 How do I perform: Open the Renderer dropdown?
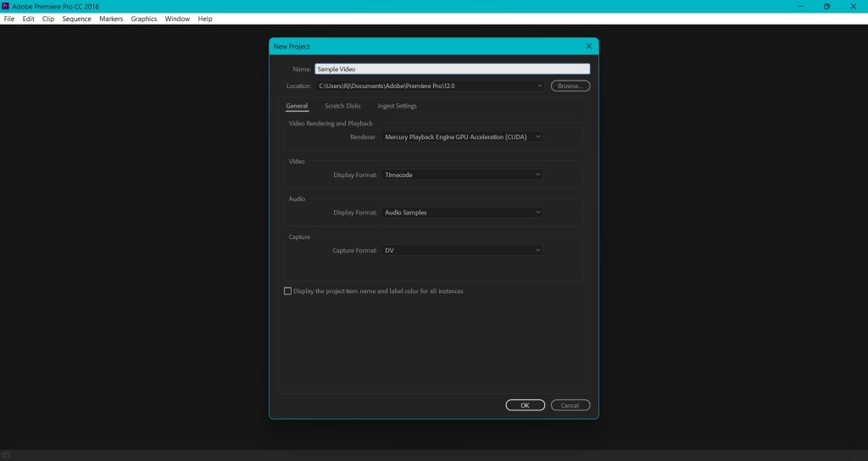[x=461, y=136]
